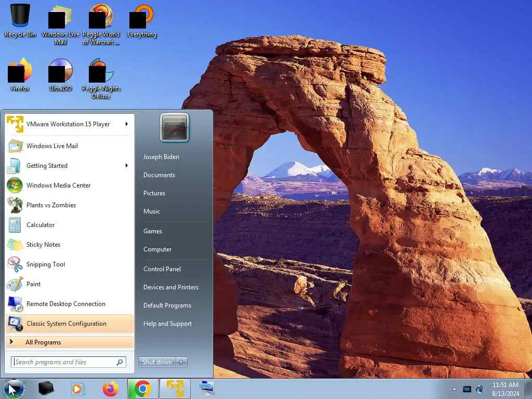The image size is (532, 399).
Task: Click the Search programs and files box
Action: pos(69,362)
